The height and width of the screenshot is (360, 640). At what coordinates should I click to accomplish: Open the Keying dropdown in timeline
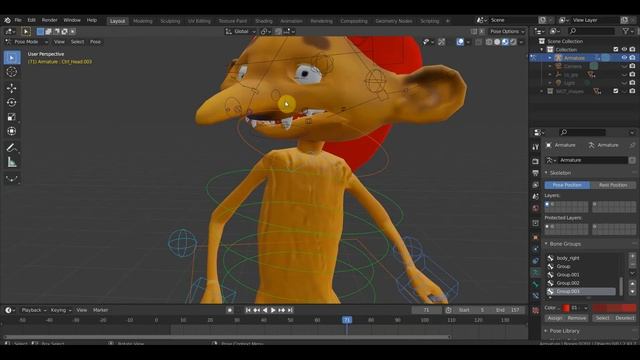tap(60, 310)
